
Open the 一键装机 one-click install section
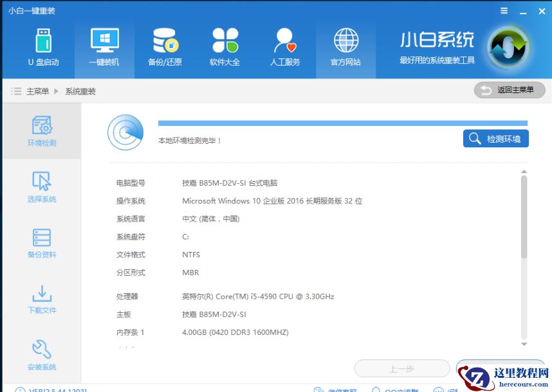[x=103, y=48]
